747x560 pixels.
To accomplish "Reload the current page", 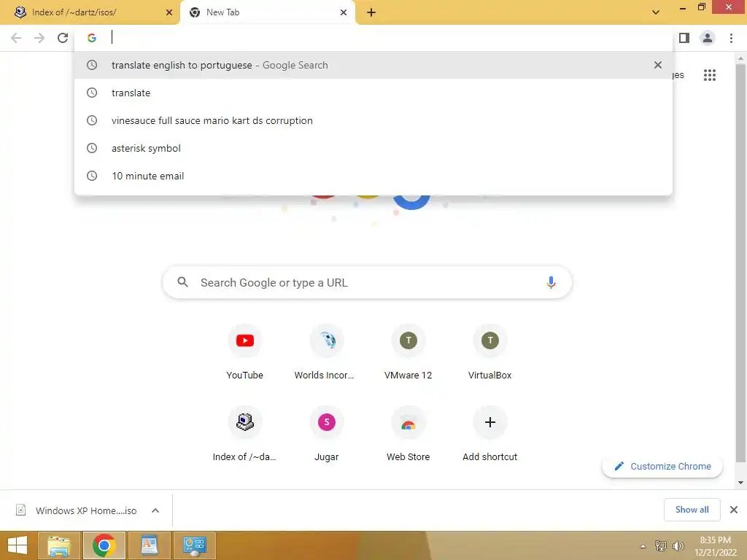I will click(63, 38).
